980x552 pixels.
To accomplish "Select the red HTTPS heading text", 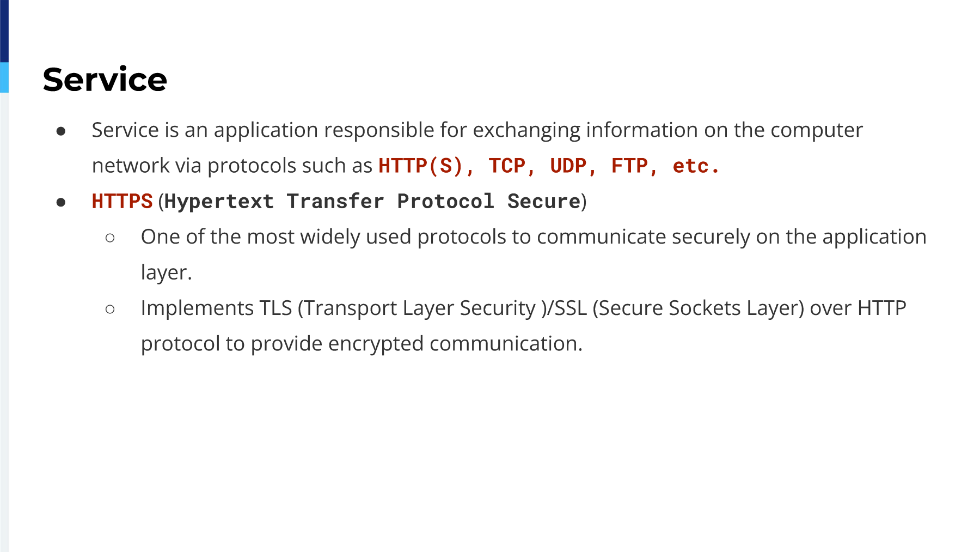I will [x=122, y=201].
